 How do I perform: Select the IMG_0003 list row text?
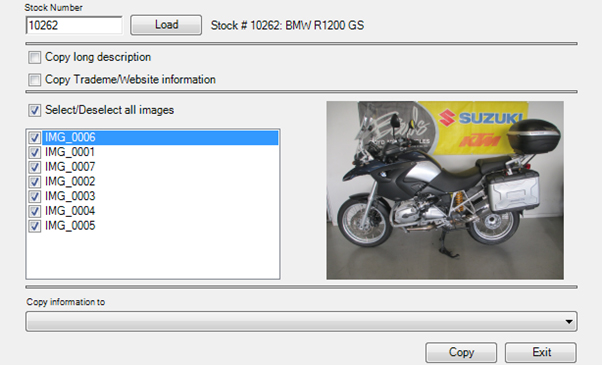tap(70, 196)
